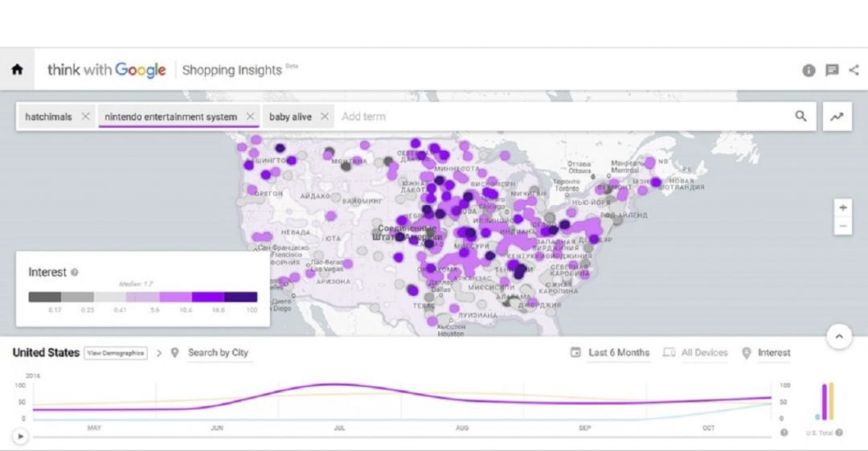868x451 pixels.
Task: Click the JUL label on the chart
Action: (x=339, y=428)
